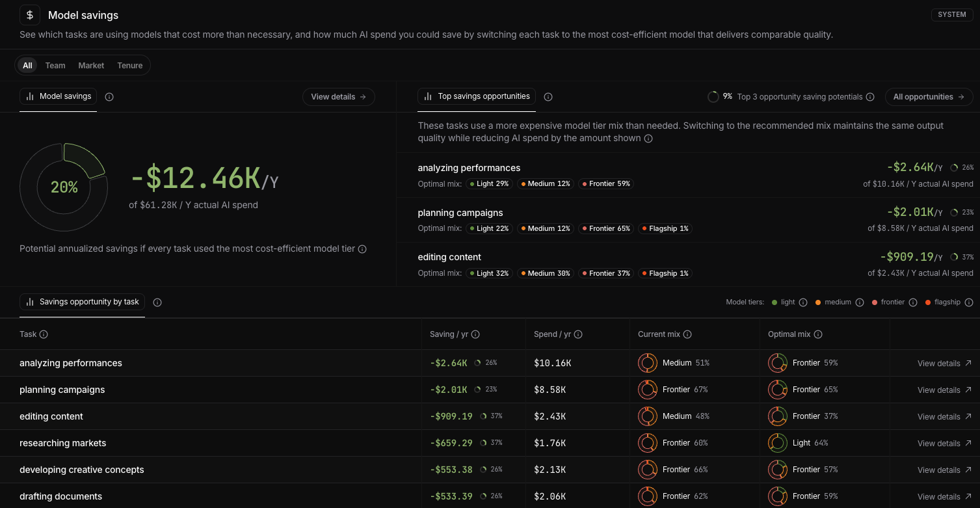The width and height of the screenshot is (980, 508).
Task: Click info icon beside Model savings tab
Action: [x=109, y=97]
